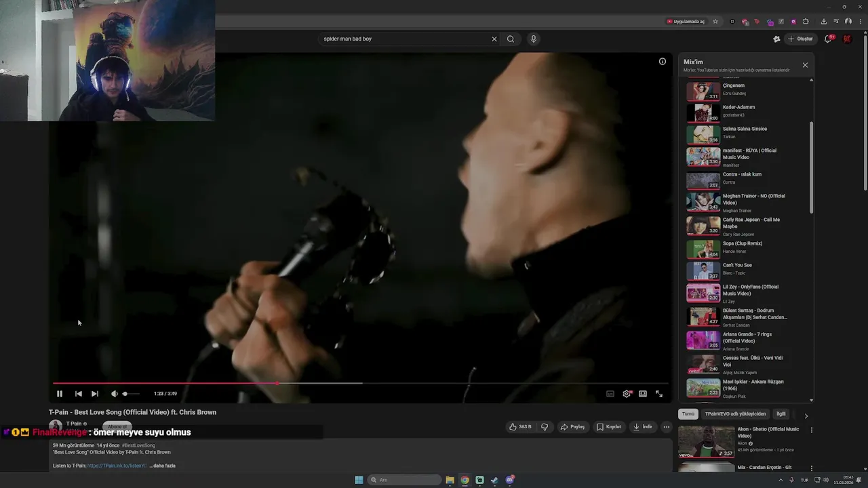Viewport: 868px width, 488px height.
Task: Play Akon - Ghetto thumbnail
Action: tap(707, 442)
